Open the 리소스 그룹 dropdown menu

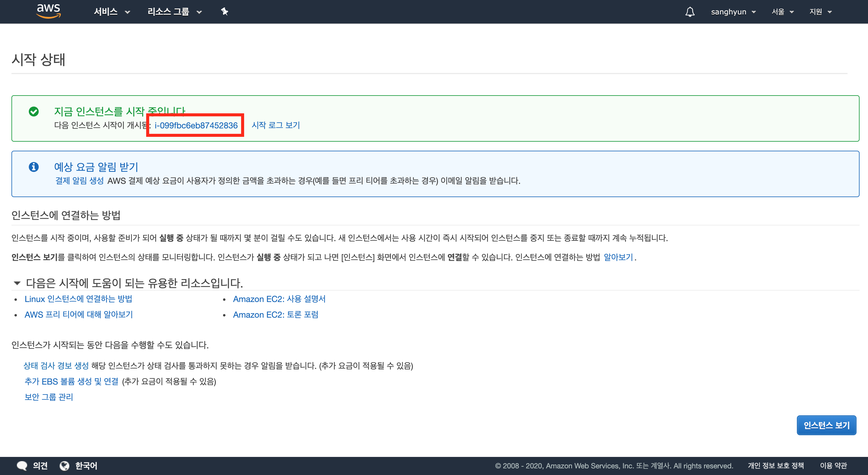174,12
